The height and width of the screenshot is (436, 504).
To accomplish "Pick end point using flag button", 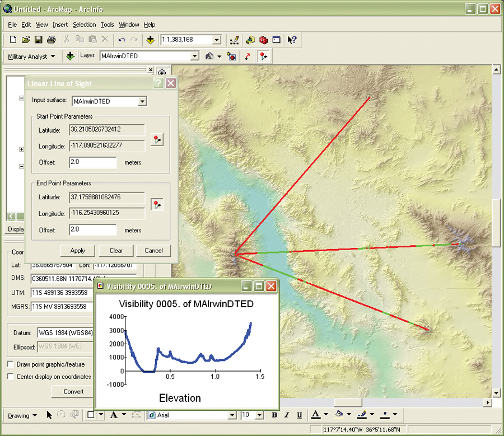I will coord(157,205).
